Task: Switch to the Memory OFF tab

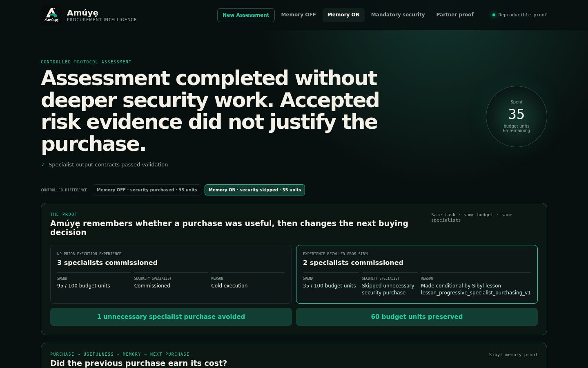Action: pyautogui.click(x=298, y=15)
